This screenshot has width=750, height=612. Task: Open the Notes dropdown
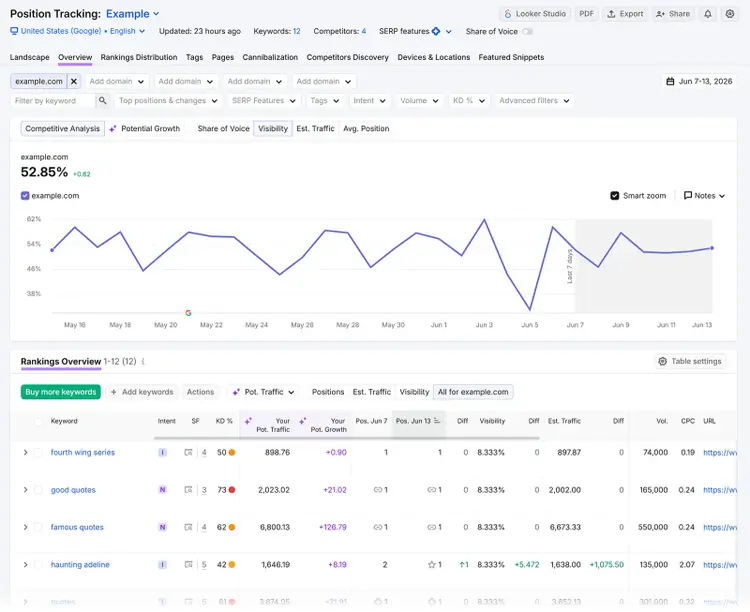coord(704,196)
